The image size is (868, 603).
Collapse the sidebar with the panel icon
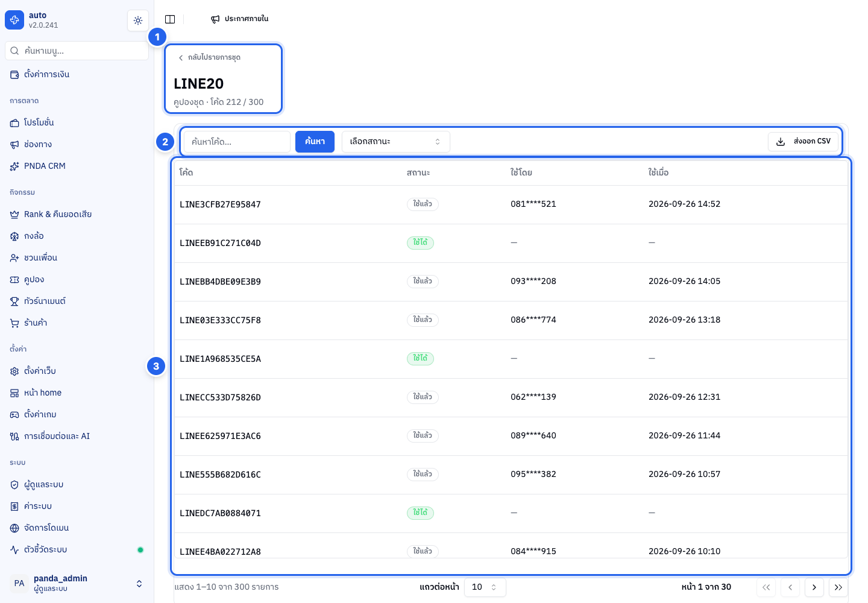click(x=170, y=19)
